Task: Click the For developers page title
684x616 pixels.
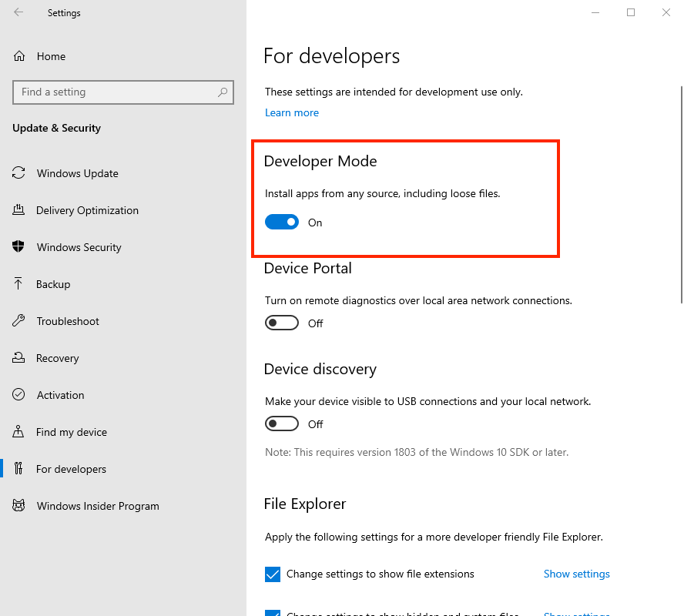Action: pos(331,56)
